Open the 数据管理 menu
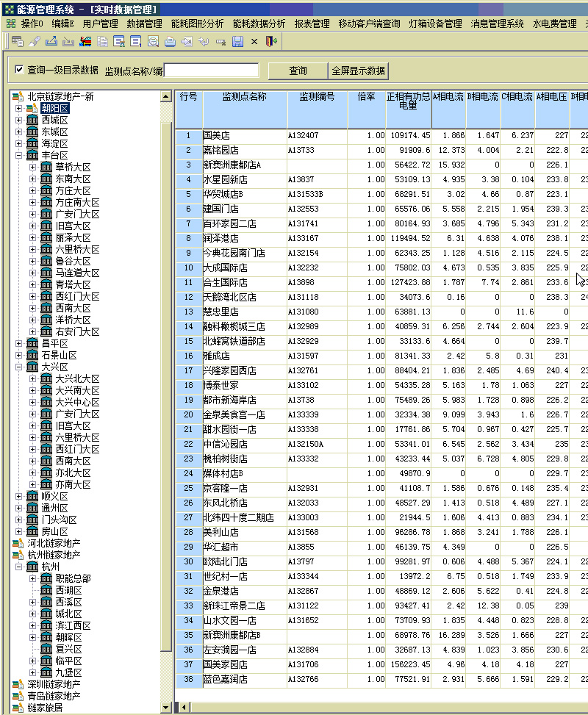This screenshot has height=715, width=588. pos(144,24)
